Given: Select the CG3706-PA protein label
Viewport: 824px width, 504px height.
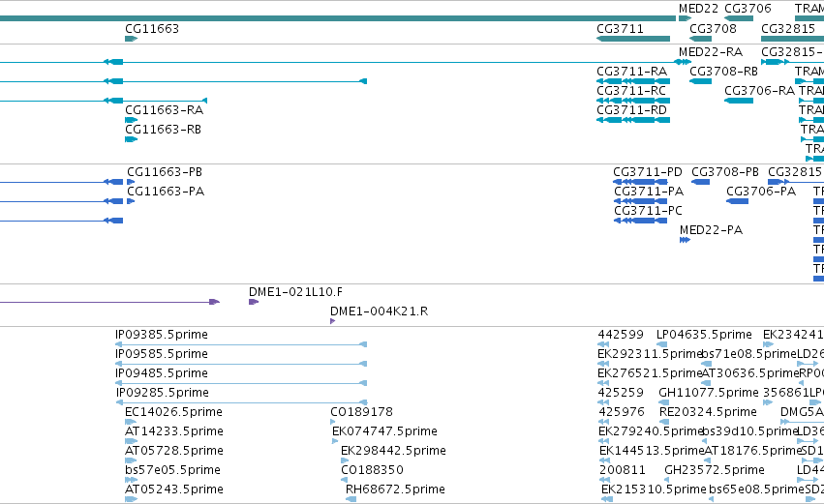Looking at the screenshot, I should pyautogui.click(x=761, y=192).
